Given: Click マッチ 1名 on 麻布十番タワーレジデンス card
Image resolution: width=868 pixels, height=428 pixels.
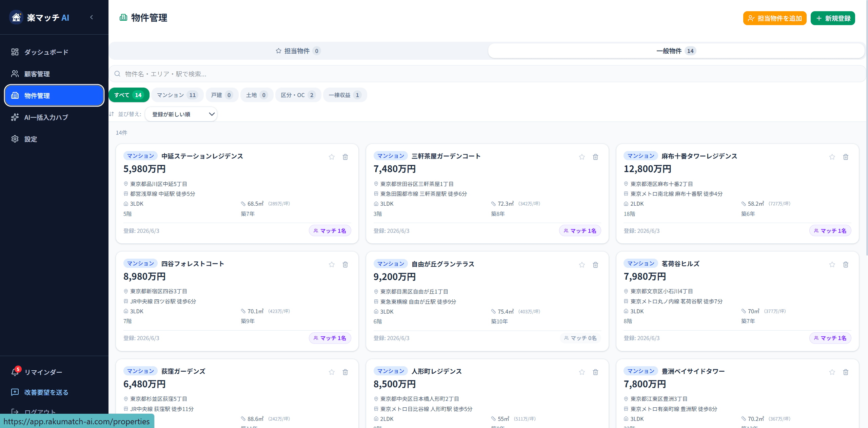Looking at the screenshot, I should point(830,231).
